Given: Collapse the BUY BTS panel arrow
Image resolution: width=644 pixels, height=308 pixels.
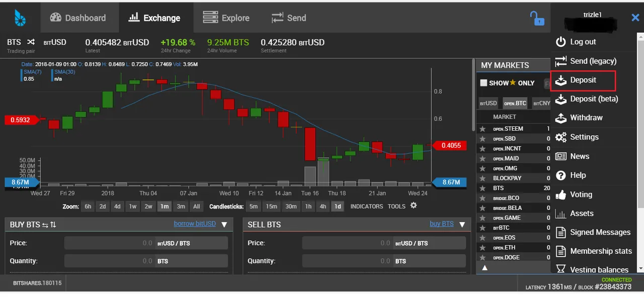Looking at the screenshot, I should pos(224,225).
